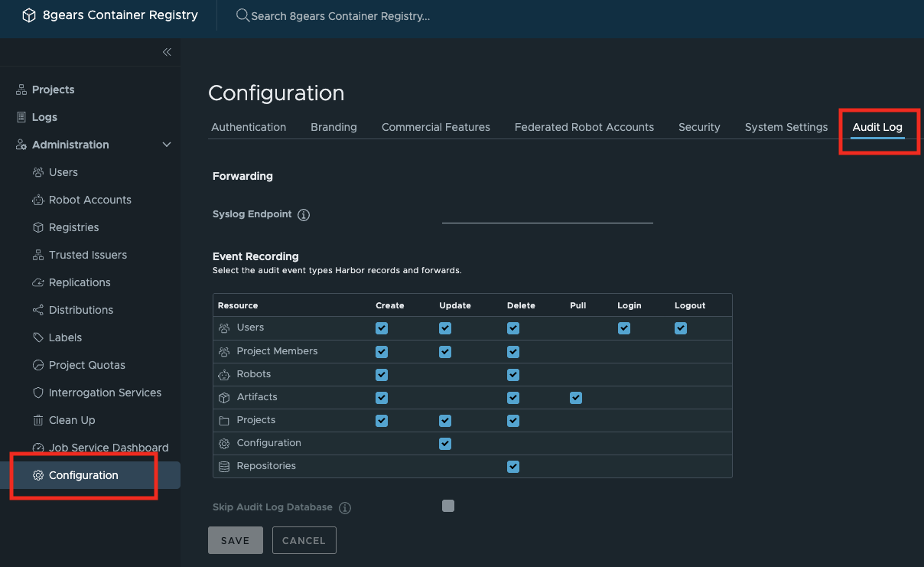
Task: Click the Configuration row gear icon in table
Action: tap(224, 443)
